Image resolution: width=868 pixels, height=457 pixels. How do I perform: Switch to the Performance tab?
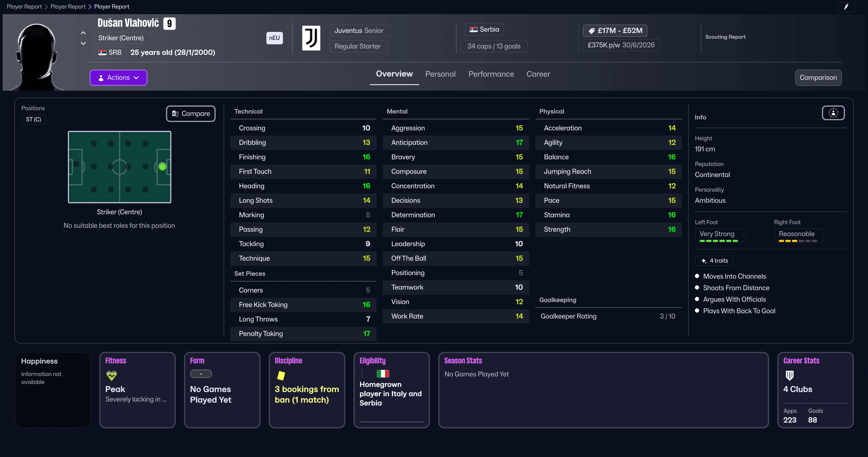click(491, 74)
